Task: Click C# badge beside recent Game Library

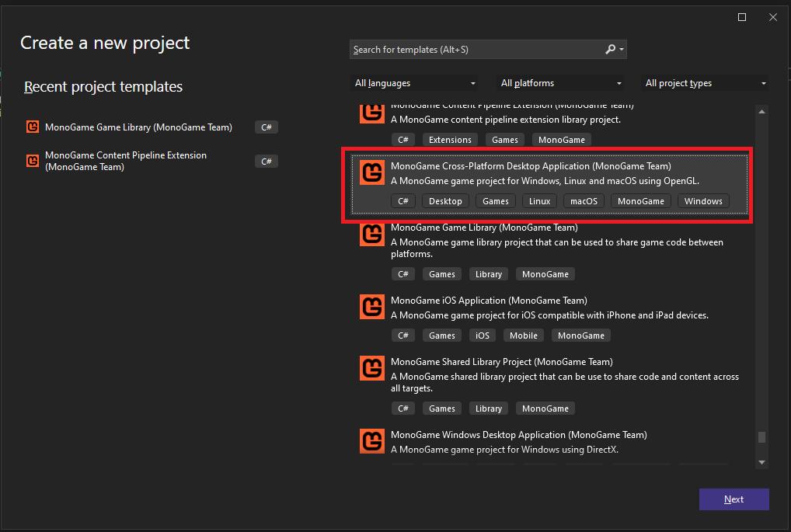Action: pos(267,127)
